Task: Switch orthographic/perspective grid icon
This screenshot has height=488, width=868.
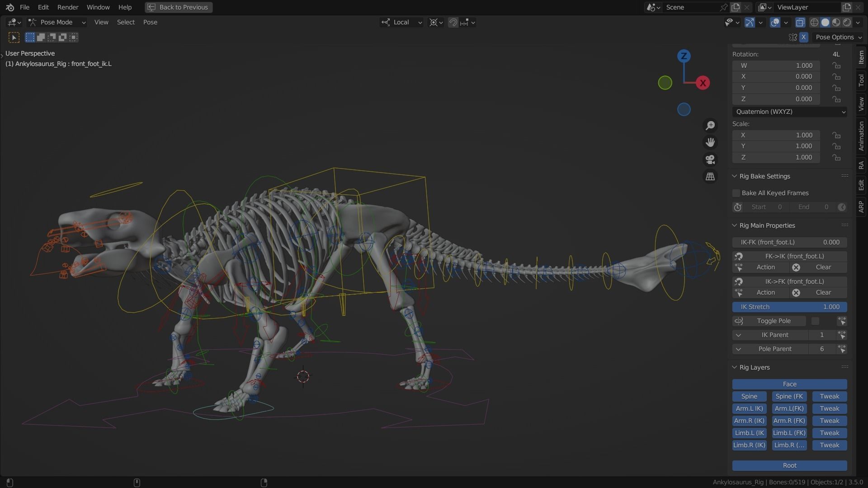Action: click(x=710, y=177)
